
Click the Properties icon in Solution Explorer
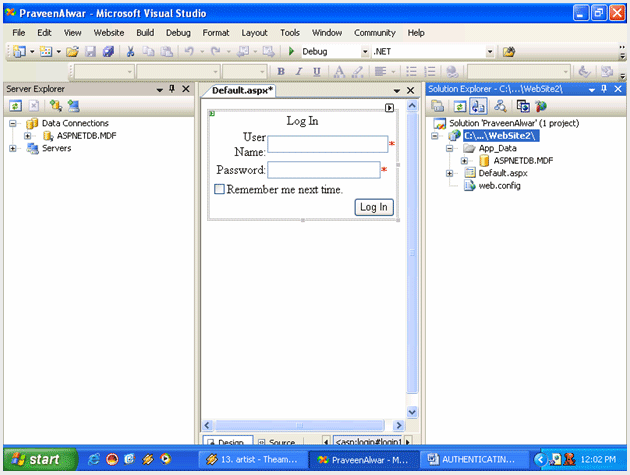pyautogui.click(x=437, y=106)
